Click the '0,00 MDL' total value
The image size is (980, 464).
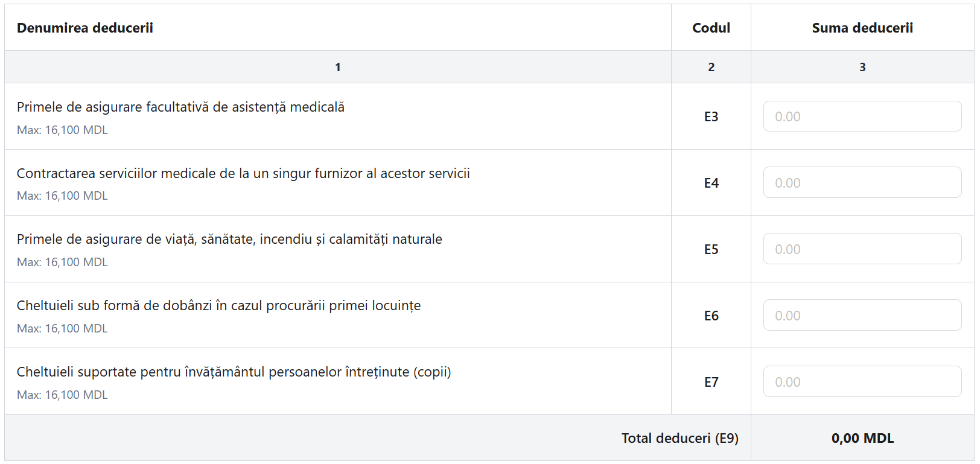(x=862, y=439)
